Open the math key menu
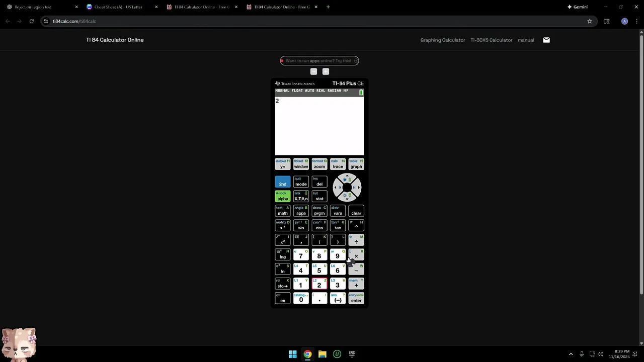Image resolution: width=644 pixels, height=362 pixels. (x=283, y=211)
